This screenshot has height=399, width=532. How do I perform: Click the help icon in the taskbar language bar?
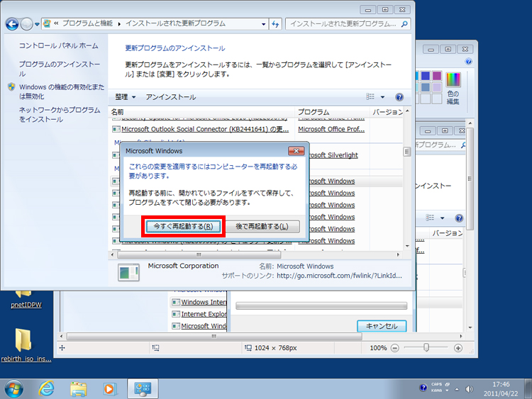tap(423, 388)
